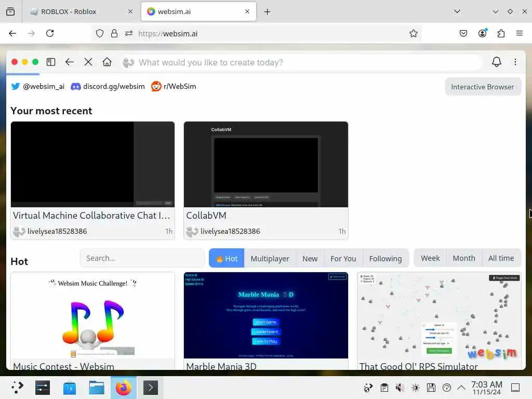Screen dimensions: 532x399
Task: Open r/WebSim Reddit link
Action: click(174, 87)
